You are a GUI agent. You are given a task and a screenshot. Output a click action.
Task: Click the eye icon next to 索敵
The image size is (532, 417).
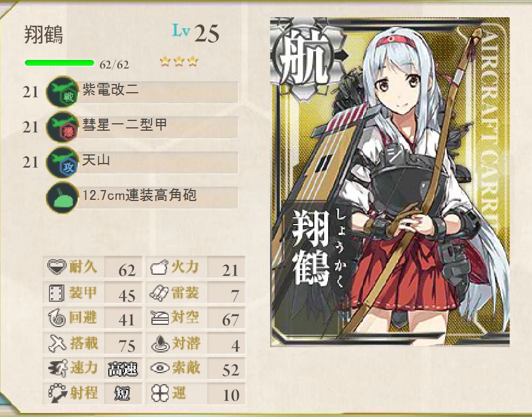click(x=159, y=368)
